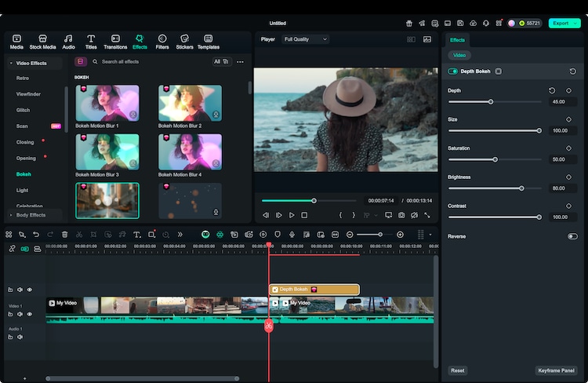Open the support headset icon

pyautogui.click(x=486, y=24)
